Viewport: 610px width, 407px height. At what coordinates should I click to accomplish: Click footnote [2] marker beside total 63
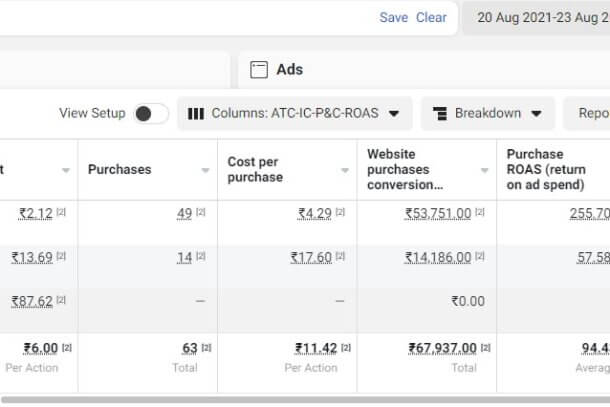(x=206, y=348)
